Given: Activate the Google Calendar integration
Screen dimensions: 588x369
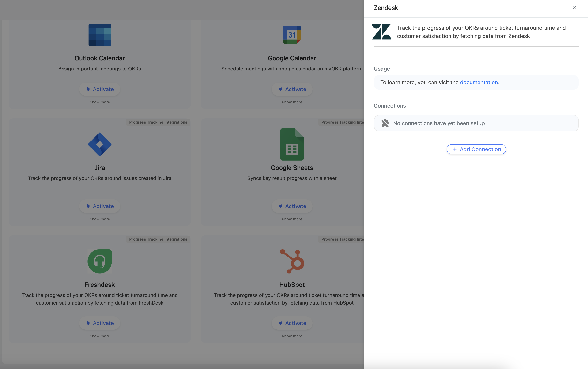Looking at the screenshot, I should coord(292,89).
